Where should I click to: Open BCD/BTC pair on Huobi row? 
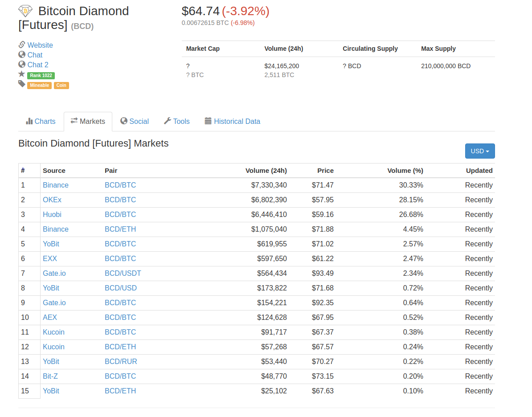[120, 214]
